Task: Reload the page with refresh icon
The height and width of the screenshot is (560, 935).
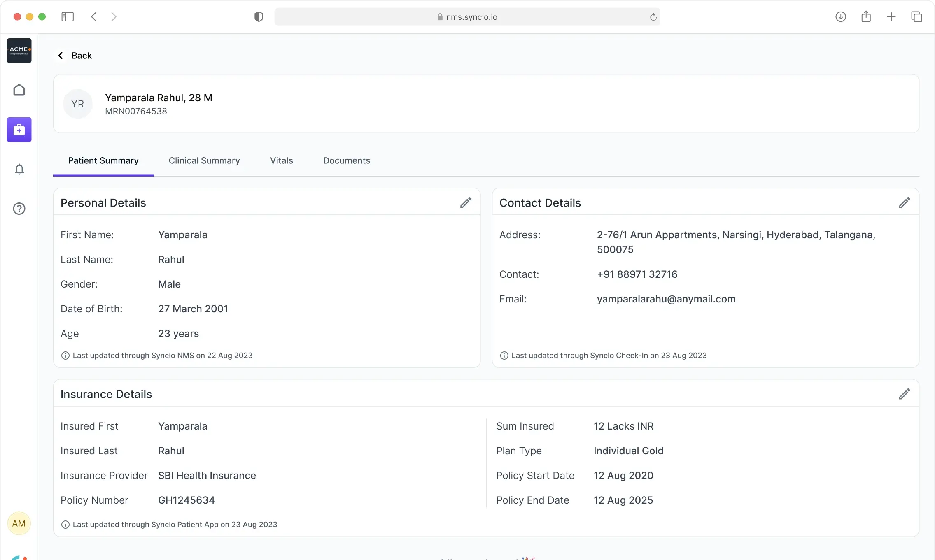Action: coord(653,17)
